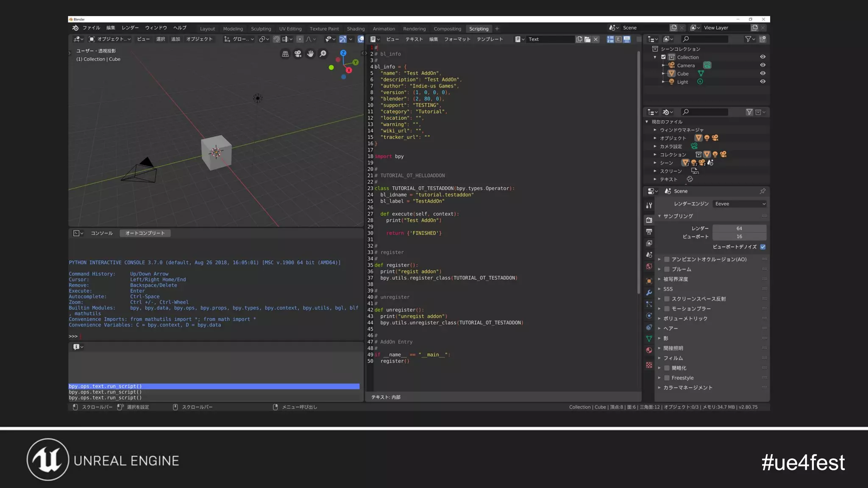The height and width of the screenshot is (488, 868).
Task: Open the Physics properties tab icon
Action: [649, 316]
